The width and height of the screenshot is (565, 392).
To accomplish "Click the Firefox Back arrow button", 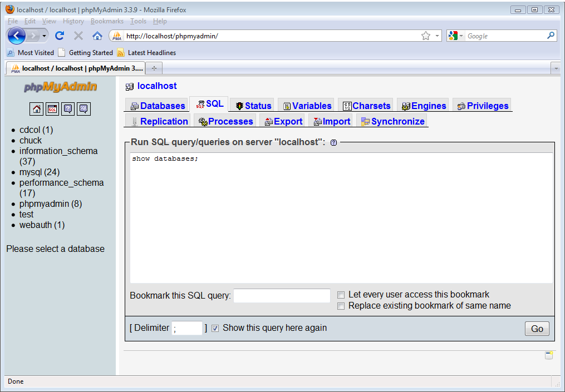I will (16, 36).
